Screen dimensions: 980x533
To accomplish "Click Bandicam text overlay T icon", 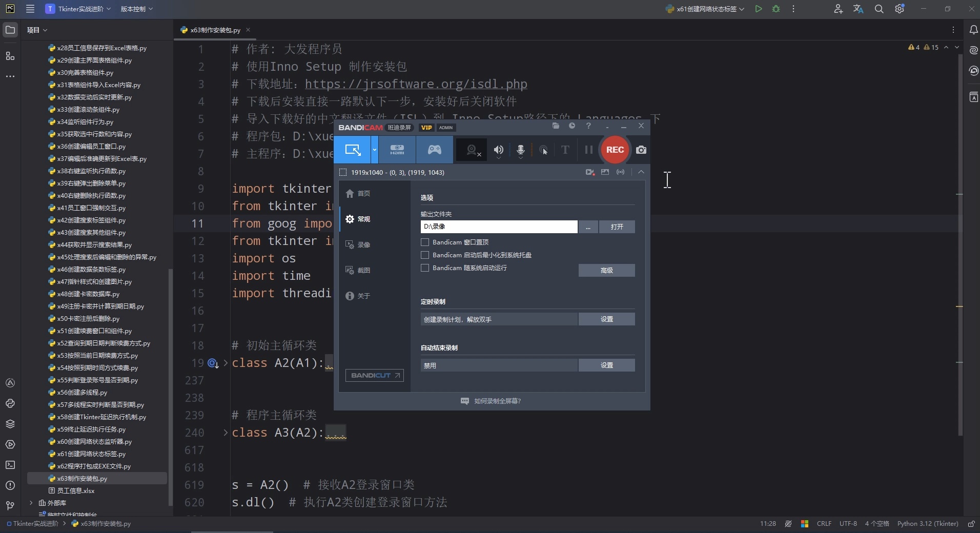I will point(565,150).
